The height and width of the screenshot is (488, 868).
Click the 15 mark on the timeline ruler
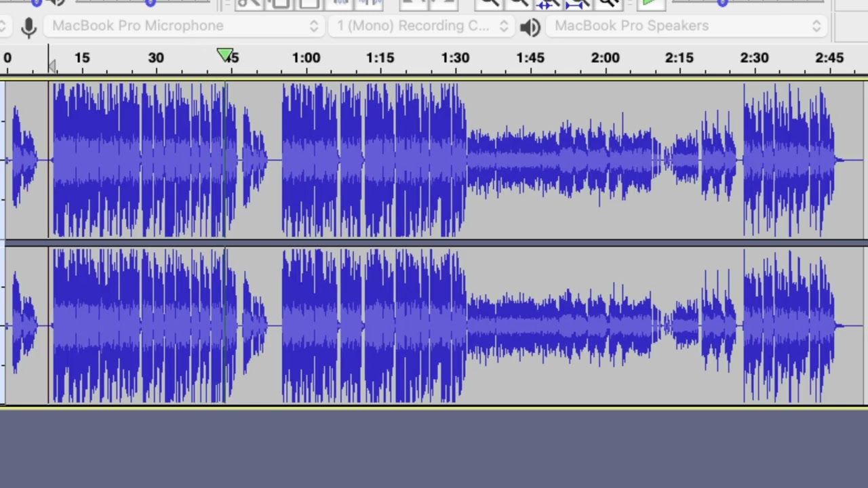coord(82,58)
